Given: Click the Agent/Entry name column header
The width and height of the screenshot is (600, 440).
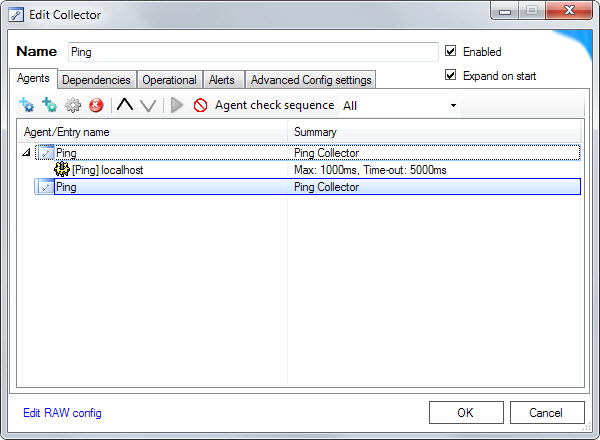Looking at the screenshot, I should 152,132.
